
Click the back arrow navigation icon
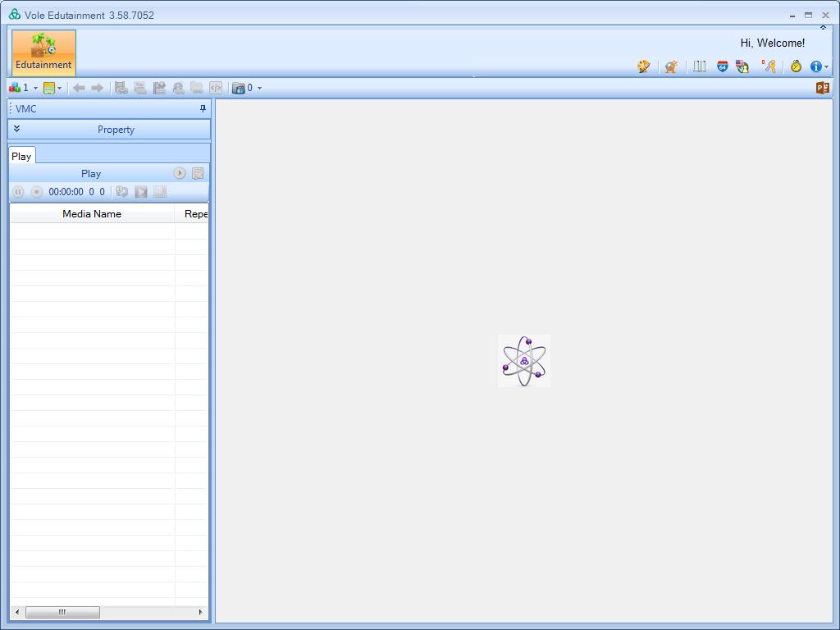(x=80, y=88)
